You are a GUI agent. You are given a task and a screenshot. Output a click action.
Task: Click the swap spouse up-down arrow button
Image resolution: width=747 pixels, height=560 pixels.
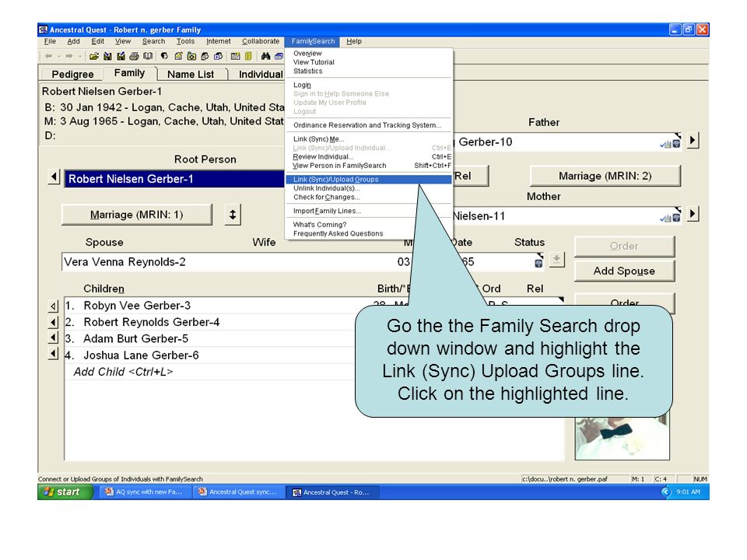(x=233, y=215)
